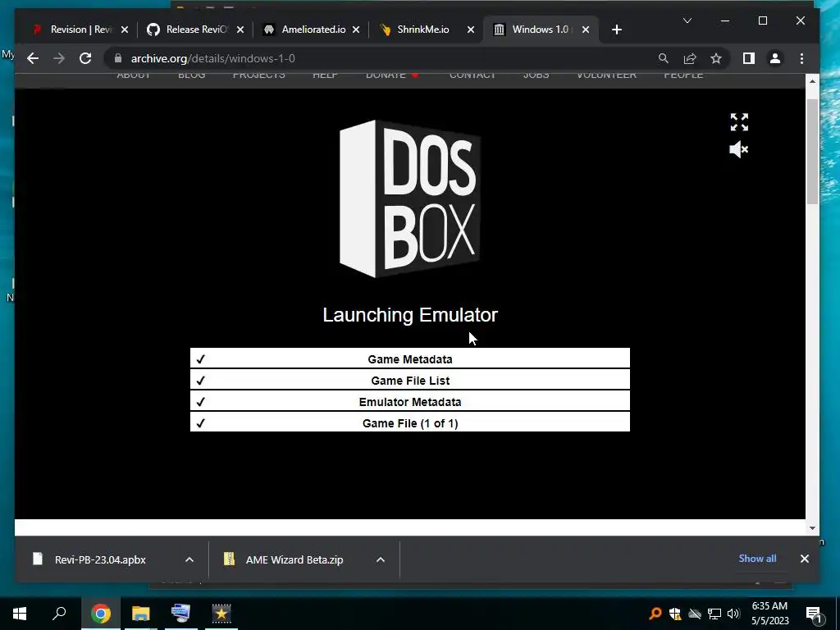Open a new browser tab
Screen dimensions: 840x630
[x=617, y=30]
